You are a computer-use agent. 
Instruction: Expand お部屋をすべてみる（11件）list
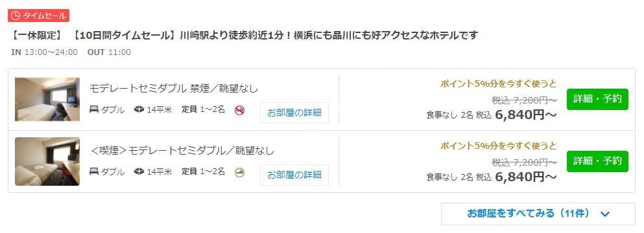(x=538, y=214)
